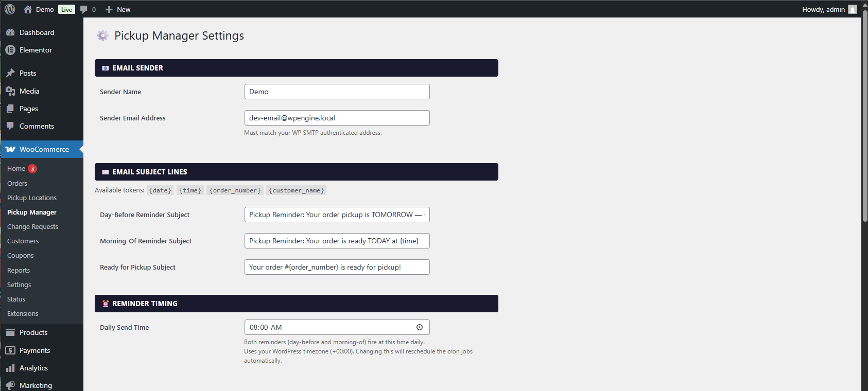Click the Elementor sidebar icon
The width and height of the screenshot is (868, 391).
click(10, 50)
